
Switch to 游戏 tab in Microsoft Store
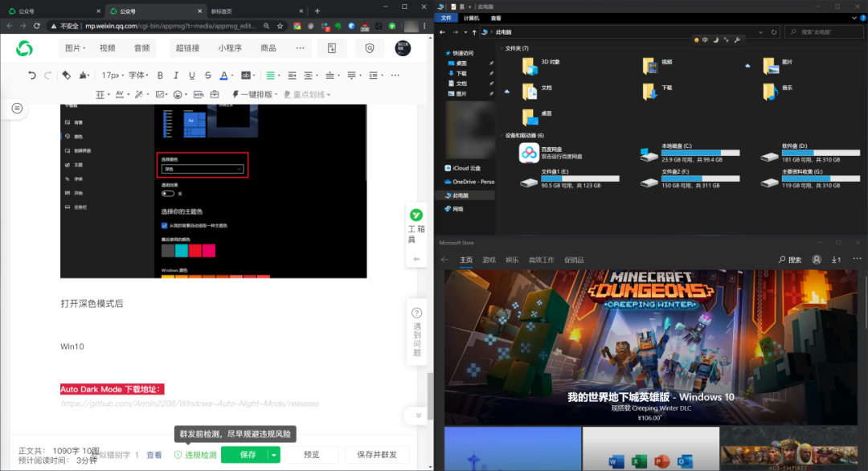click(489, 260)
